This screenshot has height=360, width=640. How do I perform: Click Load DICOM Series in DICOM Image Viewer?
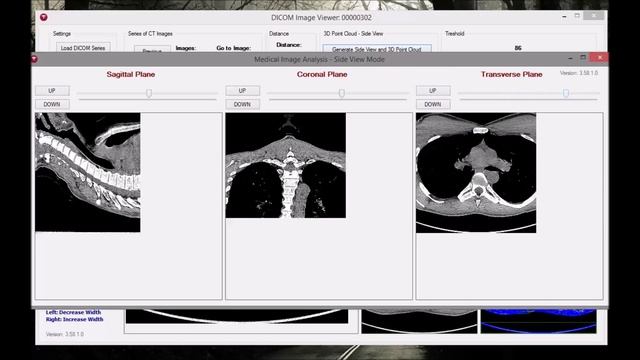(x=83, y=48)
